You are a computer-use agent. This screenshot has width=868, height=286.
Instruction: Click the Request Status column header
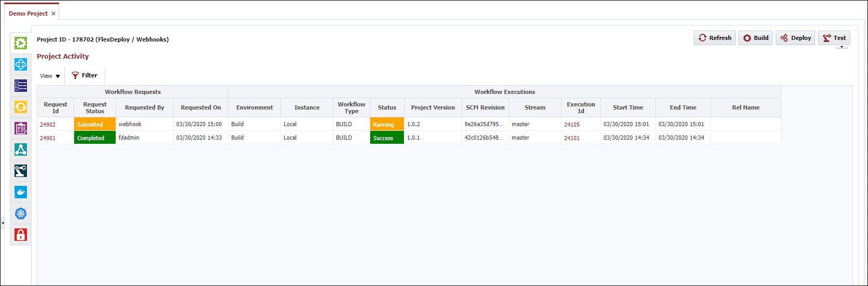click(95, 107)
